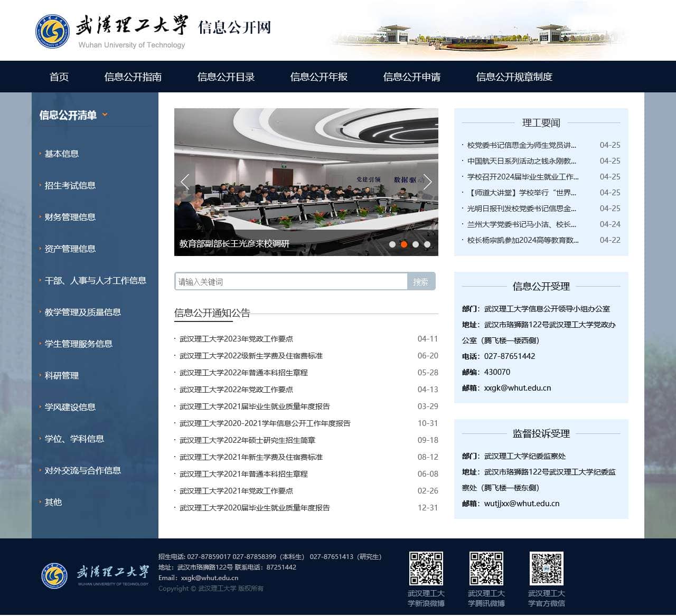The width and height of the screenshot is (676, 616).
Task: Click the email xxgk@whut.edu.cn in 信息公开受理
Action: coord(518,388)
